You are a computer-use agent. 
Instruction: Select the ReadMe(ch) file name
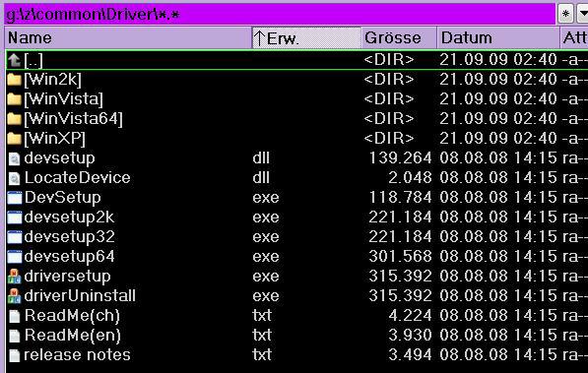point(72,316)
